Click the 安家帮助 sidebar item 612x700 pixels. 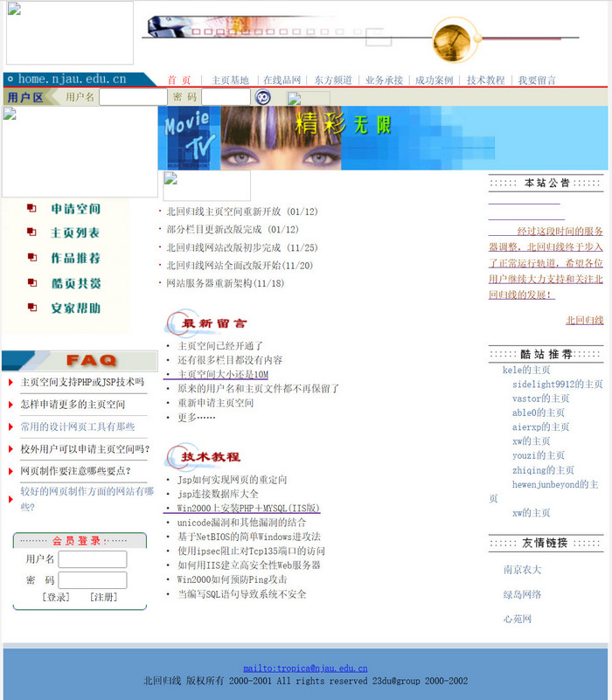pyautogui.click(x=75, y=308)
